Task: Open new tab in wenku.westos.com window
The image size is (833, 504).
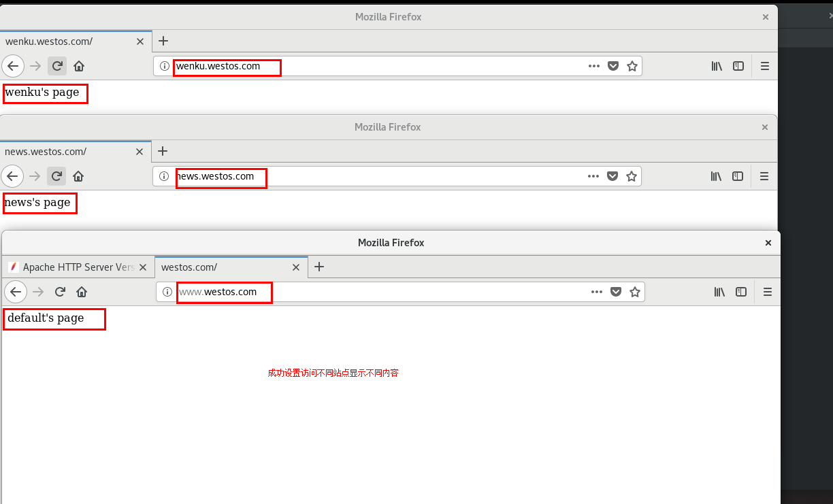Action: (x=163, y=41)
